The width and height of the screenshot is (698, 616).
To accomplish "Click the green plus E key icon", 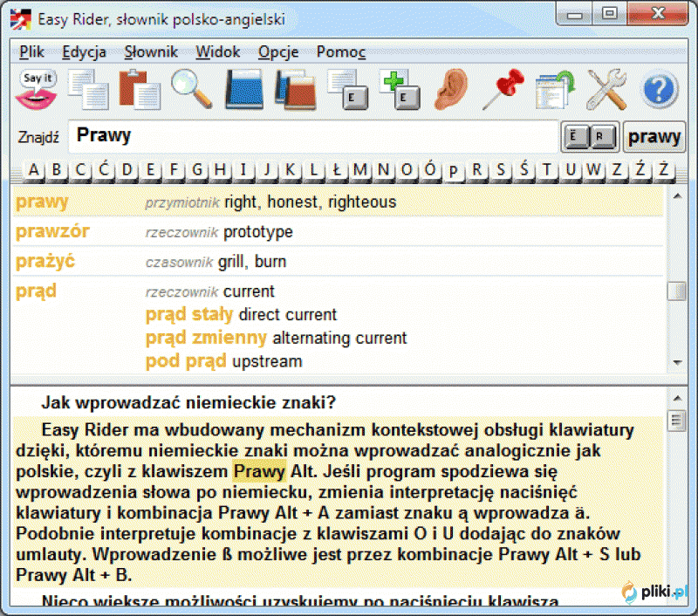I will click(x=400, y=90).
